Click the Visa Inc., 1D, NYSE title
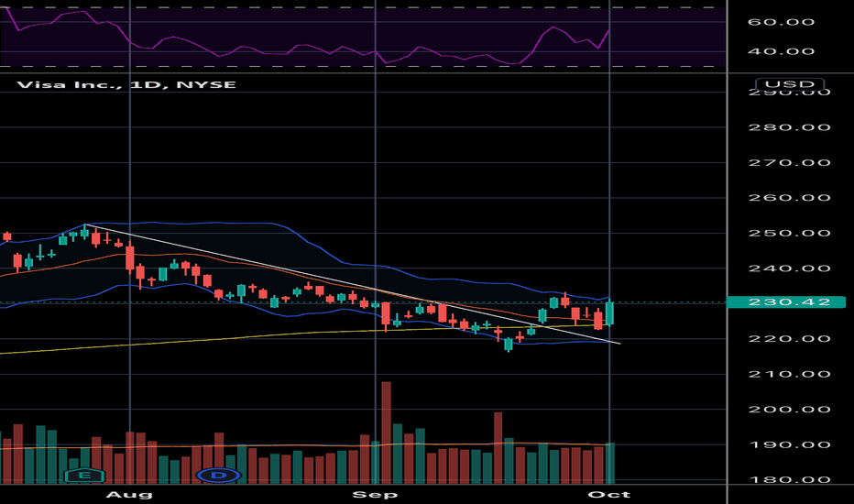Viewport: 854px width, 504px height. coord(126,84)
